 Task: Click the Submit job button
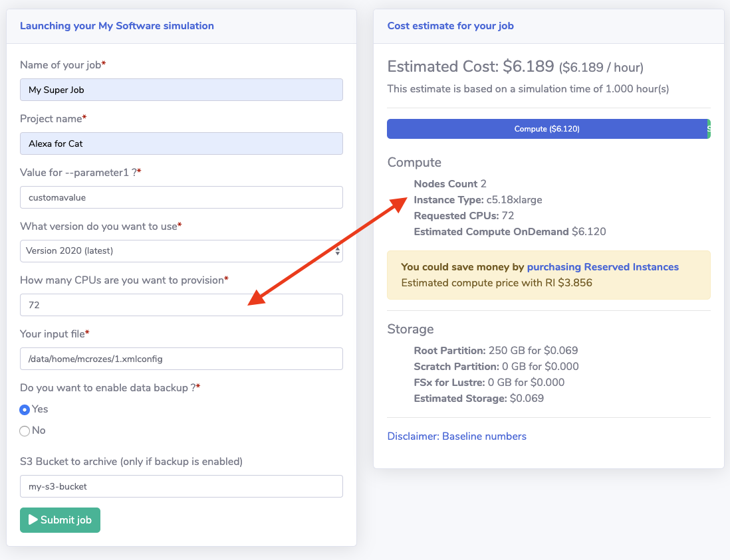(60, 520)
